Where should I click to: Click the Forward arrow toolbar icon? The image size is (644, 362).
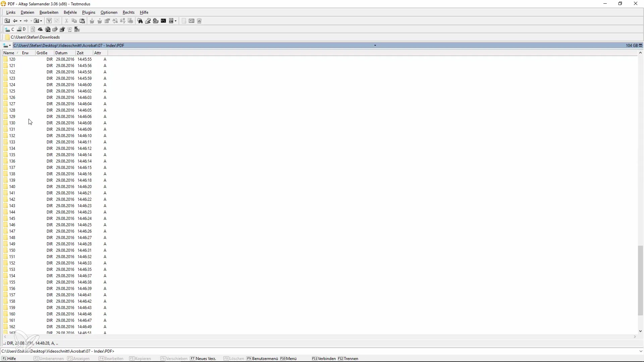26,21
